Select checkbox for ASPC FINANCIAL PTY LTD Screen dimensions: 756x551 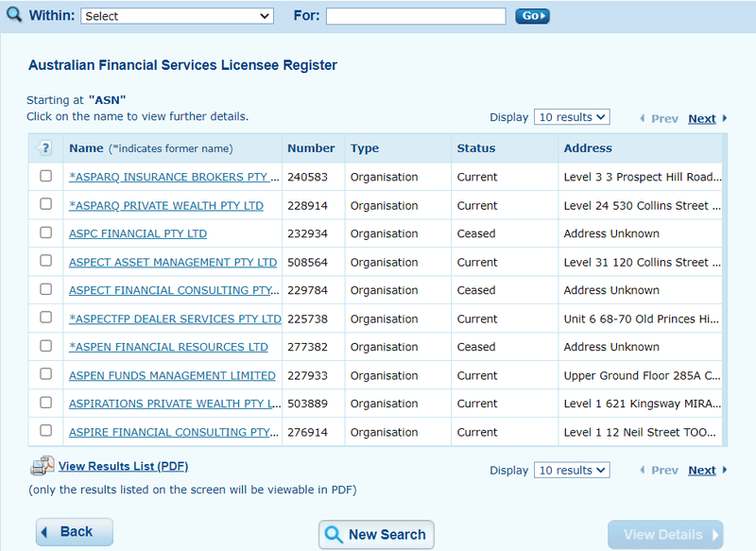pyautogui.click(x=45, y=232)
